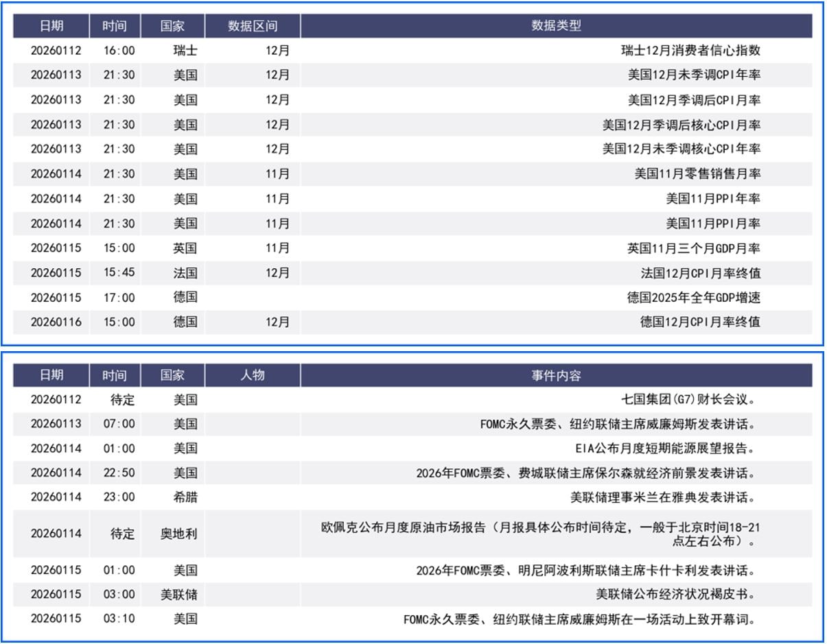
Task: Click the 22:50 time cell
Action: pos(119,473)
